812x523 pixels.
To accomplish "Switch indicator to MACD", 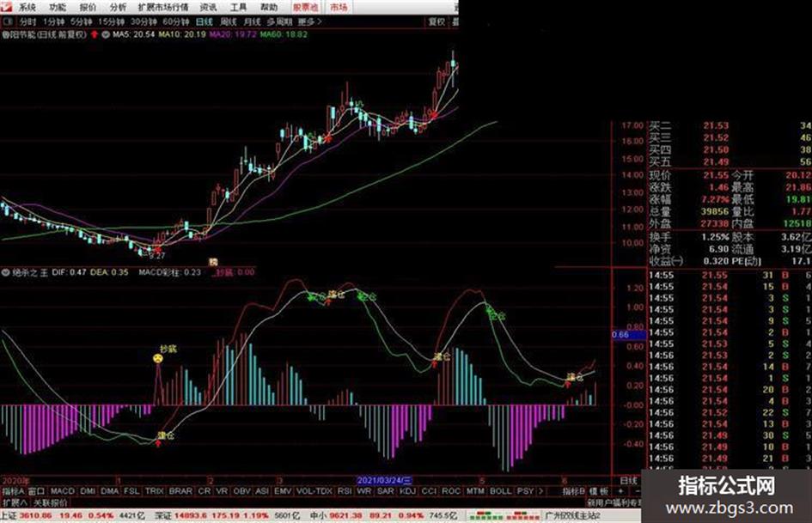I will tap(63, 491).
